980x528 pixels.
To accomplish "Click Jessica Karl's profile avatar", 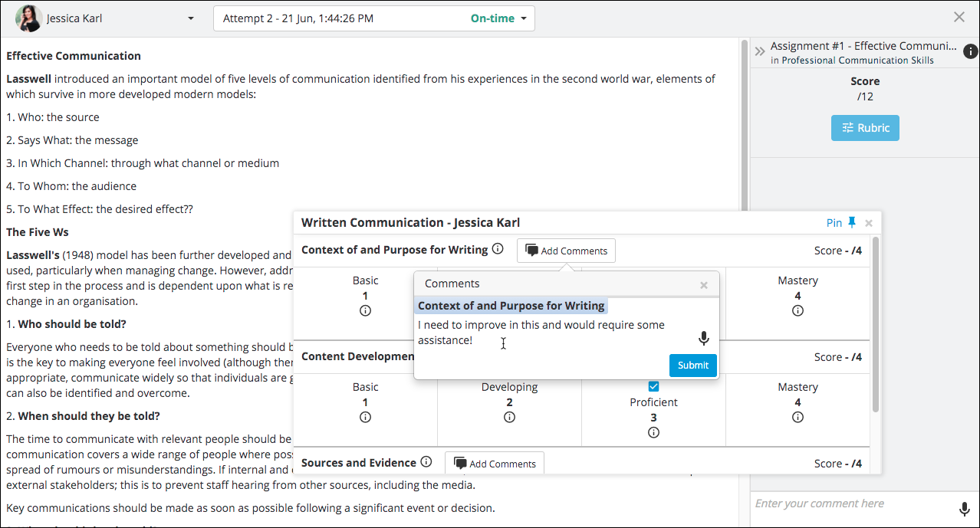I will click(28, 18).
